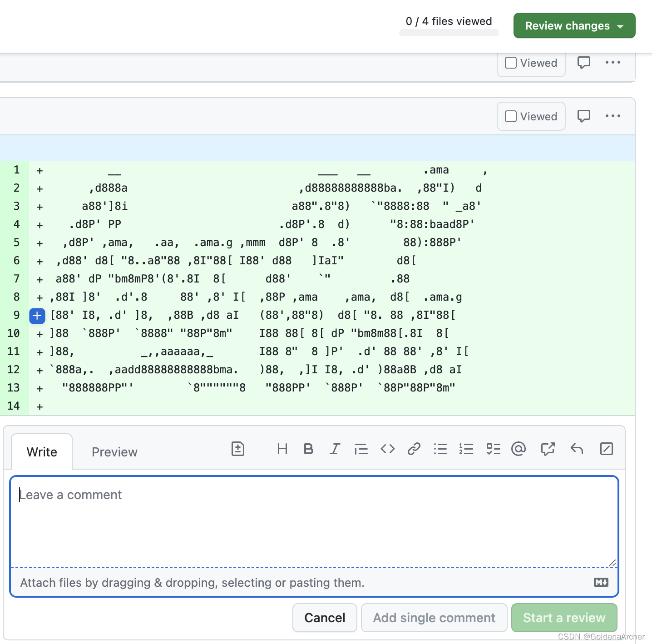The height and width of the screenshot is (644, 652).
Task: Insert a bulleted list
Action: (440, 449)
